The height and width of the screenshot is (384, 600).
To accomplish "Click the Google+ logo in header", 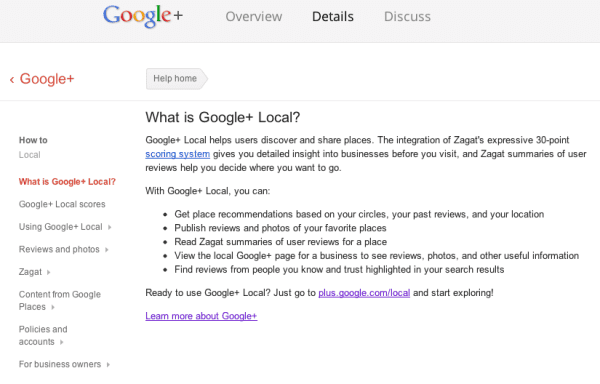I will 143,16.
